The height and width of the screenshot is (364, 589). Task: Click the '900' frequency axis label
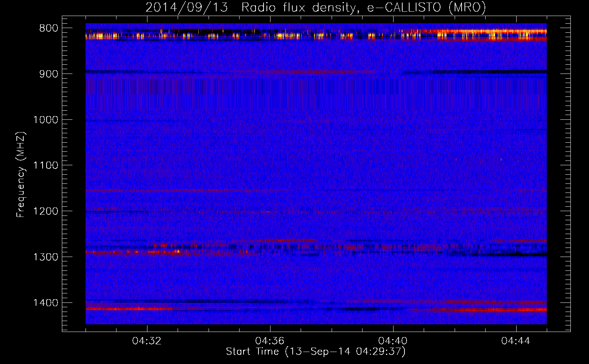[x=49, y=74]
